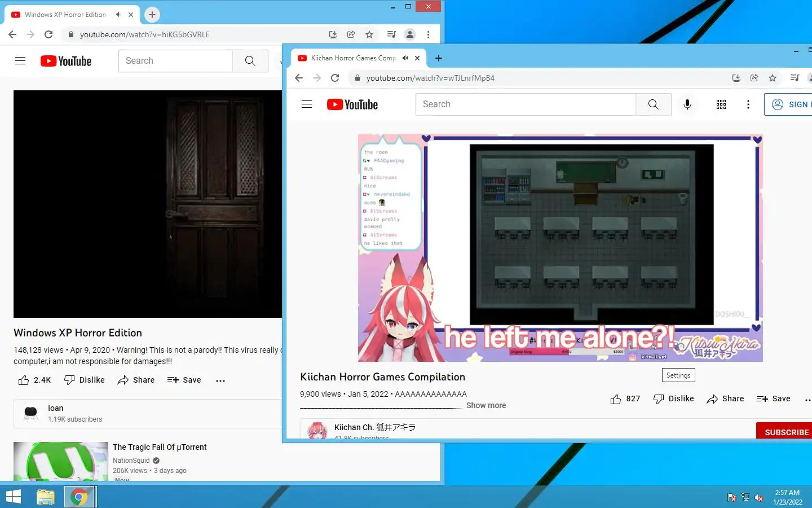Click the red SUBSCRIBE button
The width and height of the screenshot is (812, 508).
(784, 432)
